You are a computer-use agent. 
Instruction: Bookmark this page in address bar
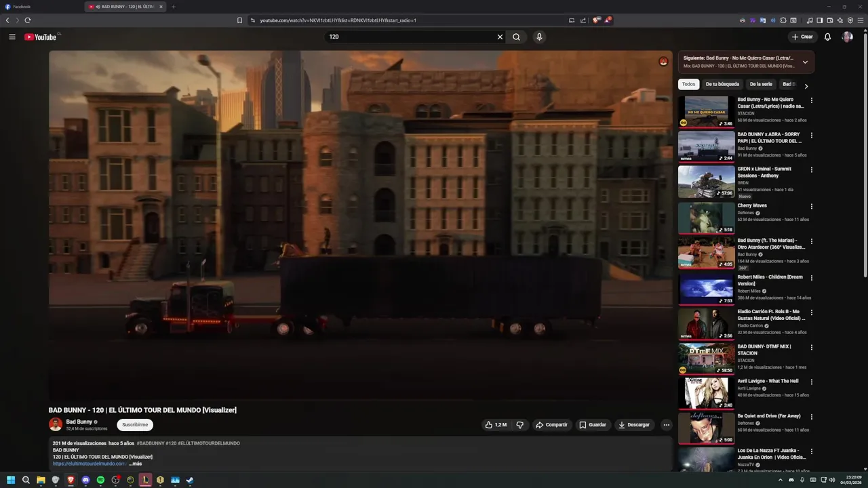pos(239,20)
